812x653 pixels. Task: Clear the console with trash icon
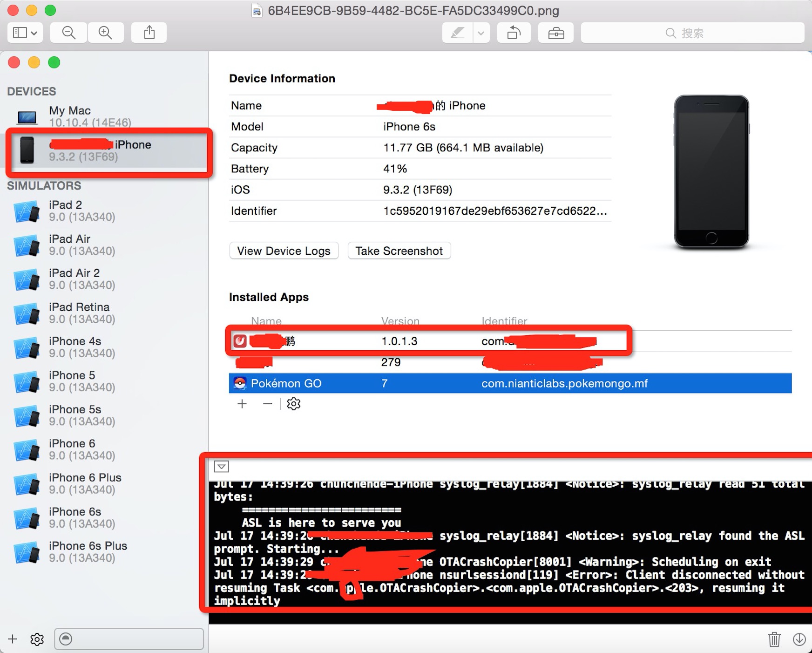[774, 639]
